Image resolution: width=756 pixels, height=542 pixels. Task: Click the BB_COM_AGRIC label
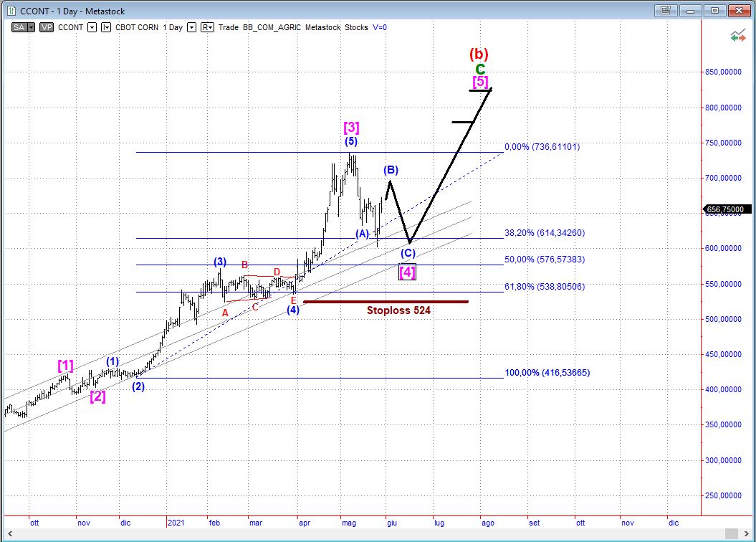pyautogui.click(x=272, y=27)
